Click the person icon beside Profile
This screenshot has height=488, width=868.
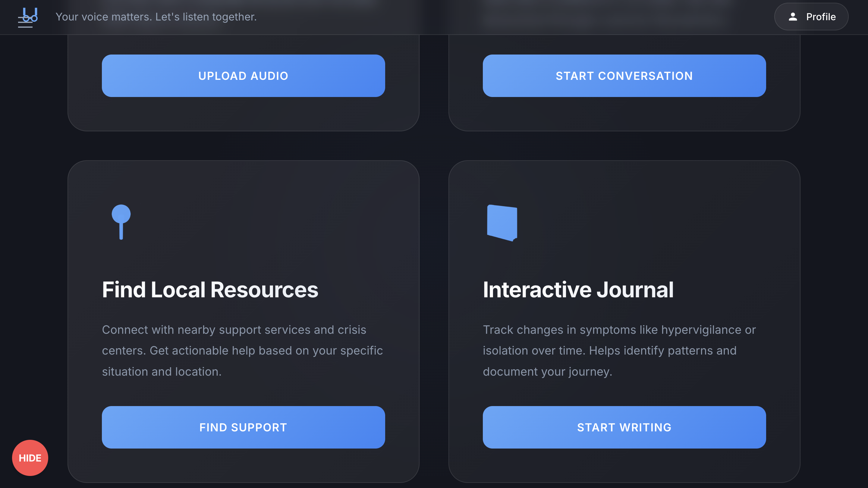(793, 17)
